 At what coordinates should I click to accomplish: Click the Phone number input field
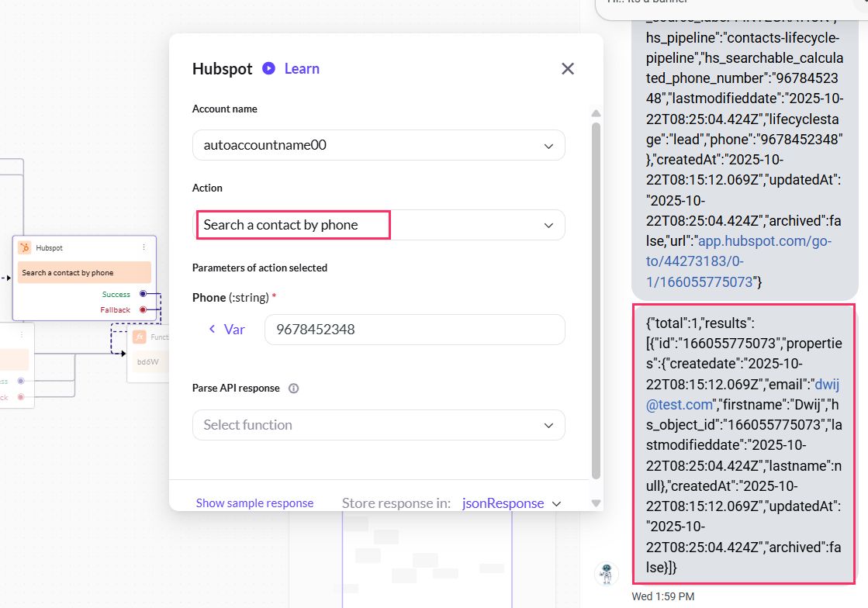pos(414,330)
